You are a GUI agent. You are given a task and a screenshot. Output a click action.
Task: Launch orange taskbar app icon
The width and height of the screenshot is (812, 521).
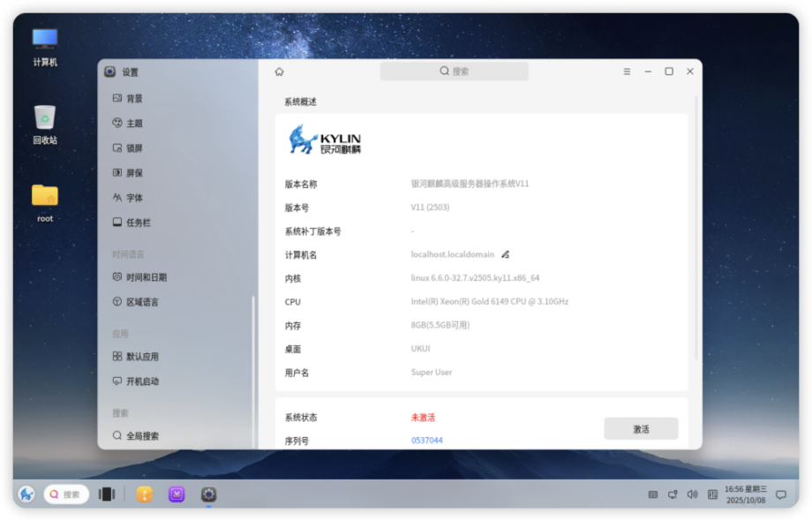145,495
